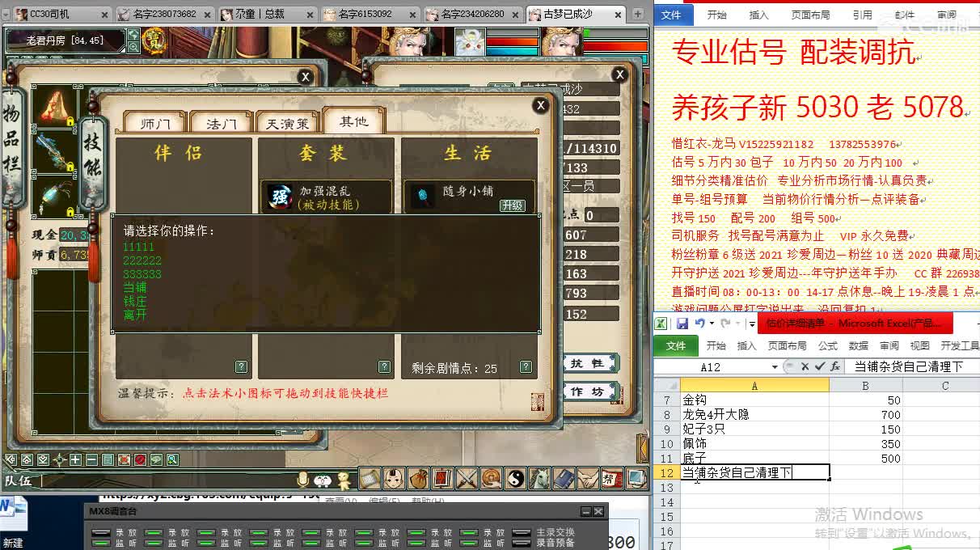
Task: Choose the 钱庄 option in dialog
Action: click(x=135, y=301)
